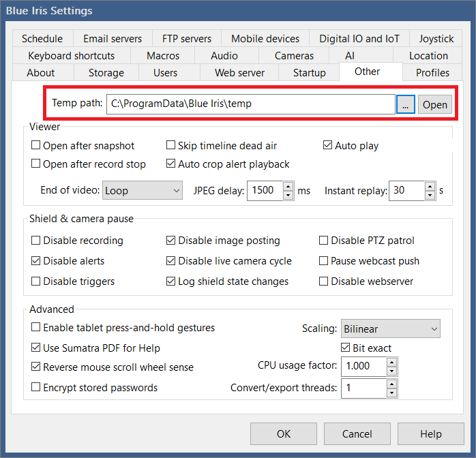Screen dimensions: 476x458
Task: Click the Instant replay value field
Action: 407,190
